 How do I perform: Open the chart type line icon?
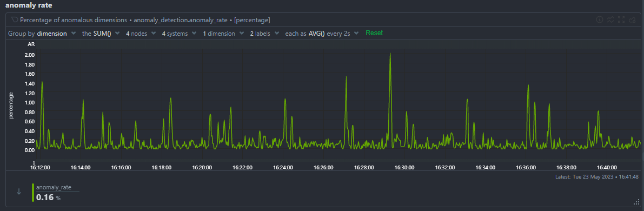click(610, 19)
